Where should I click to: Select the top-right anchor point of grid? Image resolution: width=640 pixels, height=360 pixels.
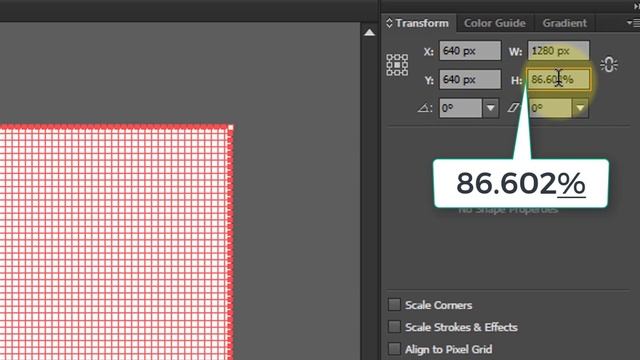pos(231,128)
